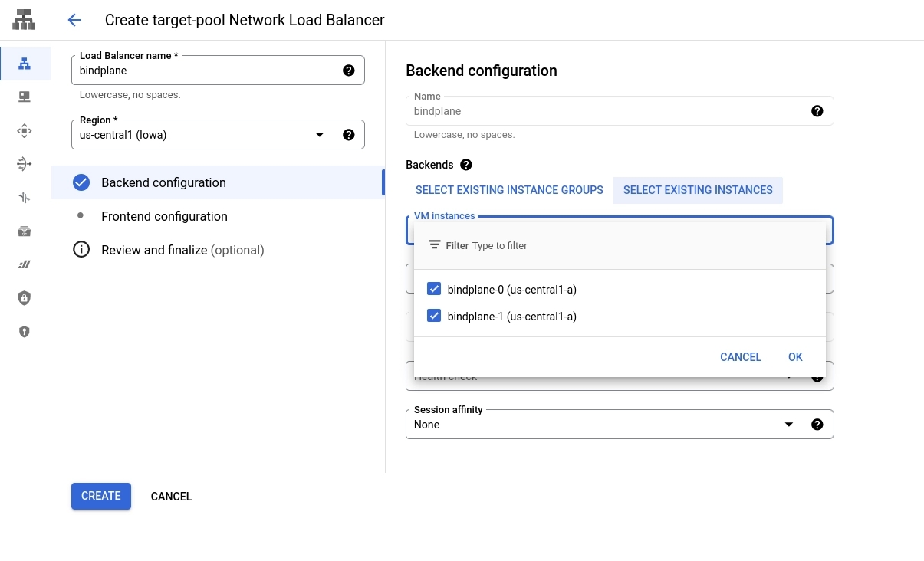Select the Frontend configuration step

tap(164, 216)
